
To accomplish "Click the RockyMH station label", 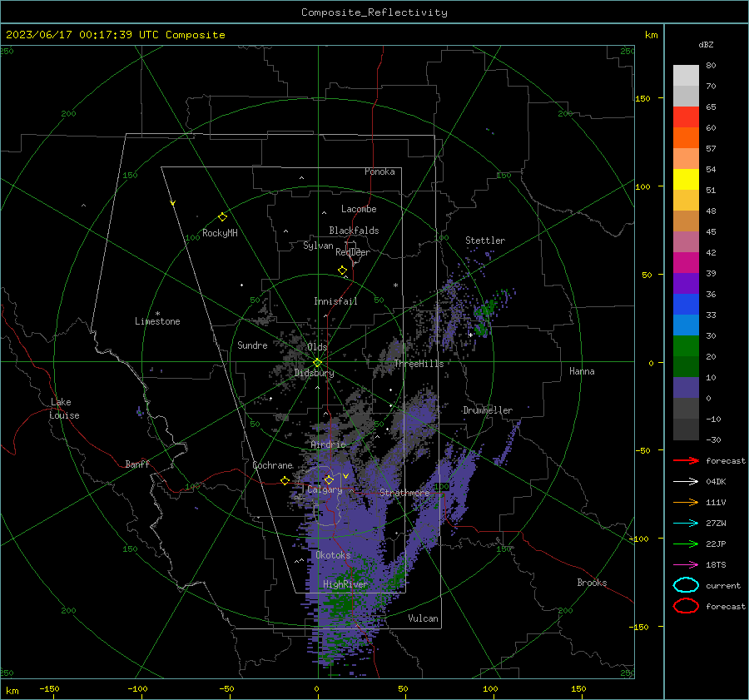I will pos(220,233).
